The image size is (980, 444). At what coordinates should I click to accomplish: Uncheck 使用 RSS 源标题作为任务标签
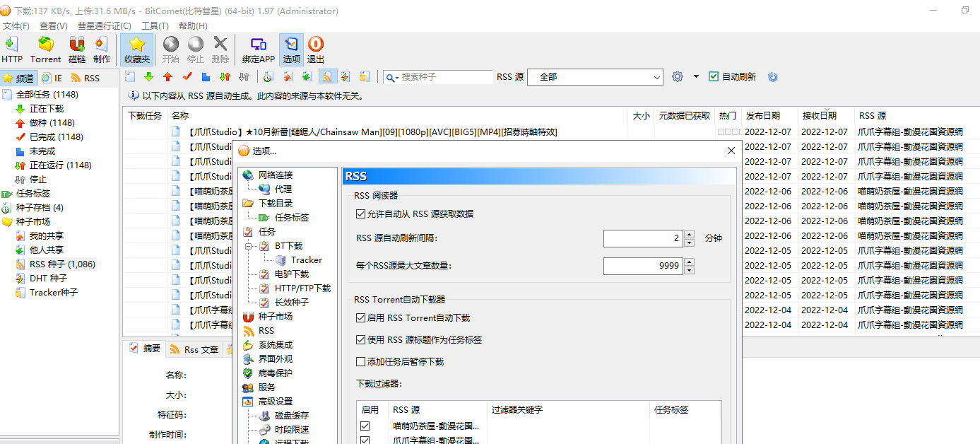click(x=361, y=339)
